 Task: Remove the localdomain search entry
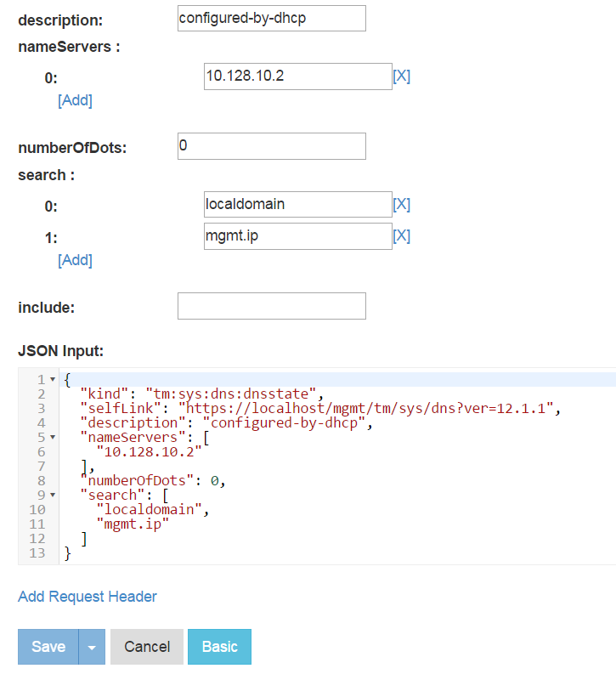pos(402,204)
